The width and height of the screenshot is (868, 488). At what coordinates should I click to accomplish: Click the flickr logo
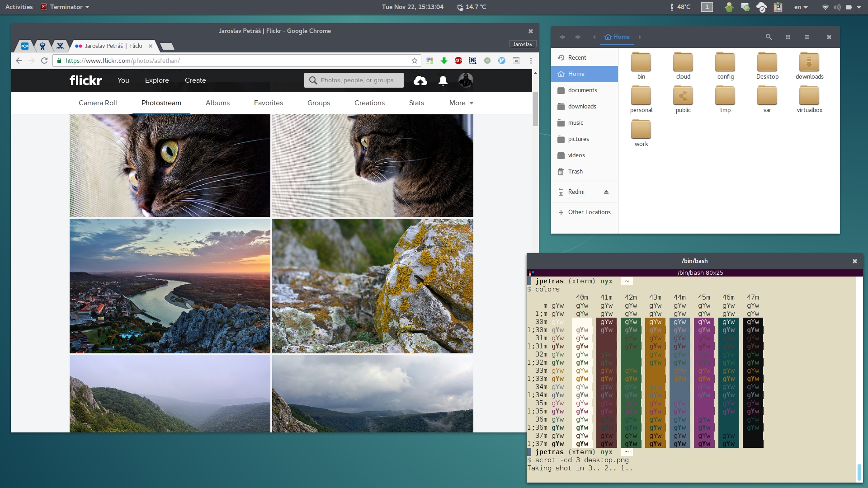[x=86, y=80]
